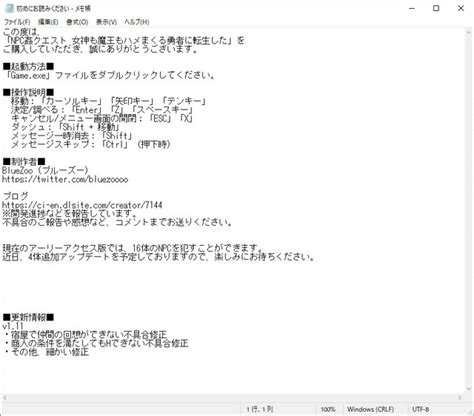Screen dimensions: 474x416
Task: Open the ヘルプ(H) menu
Action: click(137, 22)
